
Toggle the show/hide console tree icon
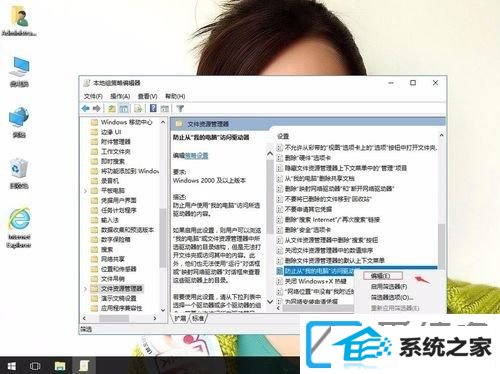(124, 108)
